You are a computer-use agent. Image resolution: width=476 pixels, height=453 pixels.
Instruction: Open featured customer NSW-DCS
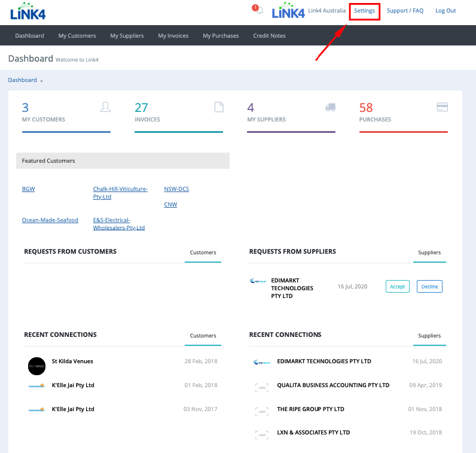[176, 189]
